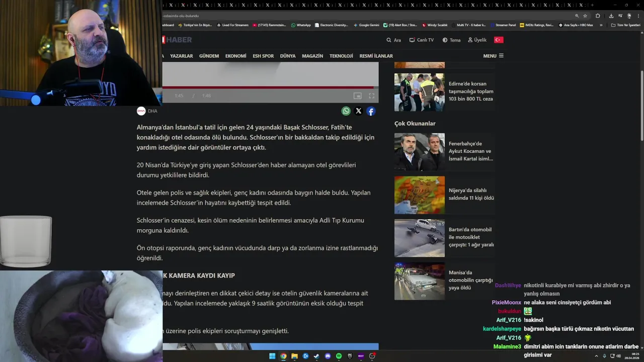Screen dimensions: 644x362
Task: Share article via WhatsApp icon
Action: click(346, 111)
